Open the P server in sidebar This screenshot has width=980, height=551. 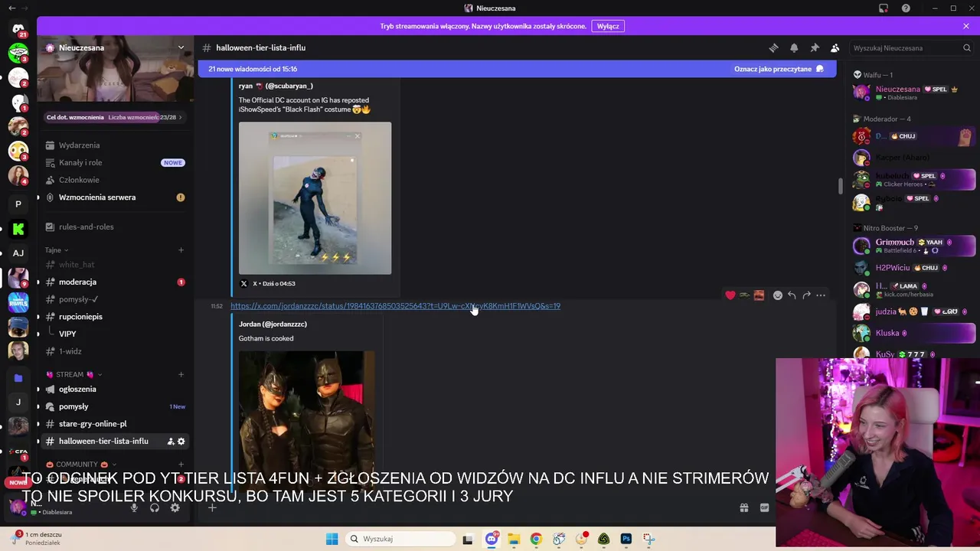click(x=18, y=204)
